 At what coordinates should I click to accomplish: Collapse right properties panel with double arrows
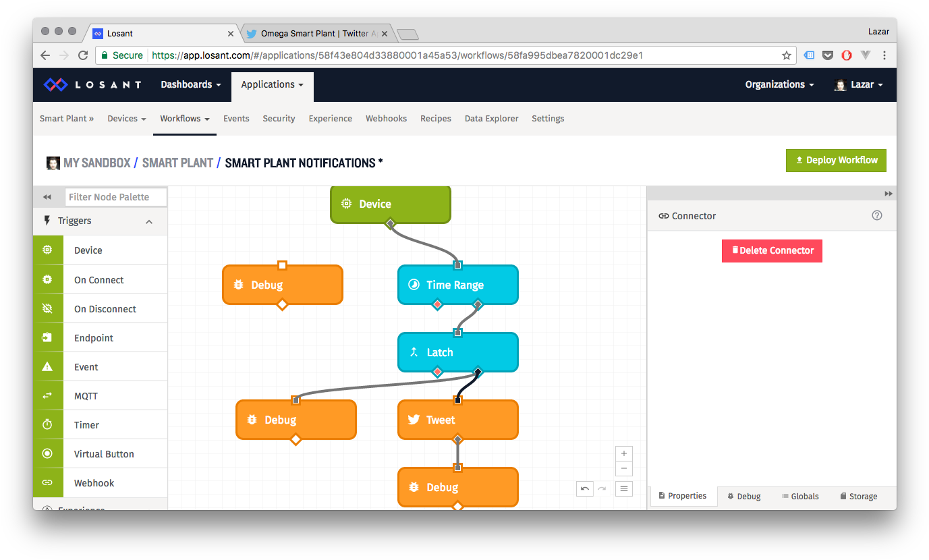(x=889, y=194)
